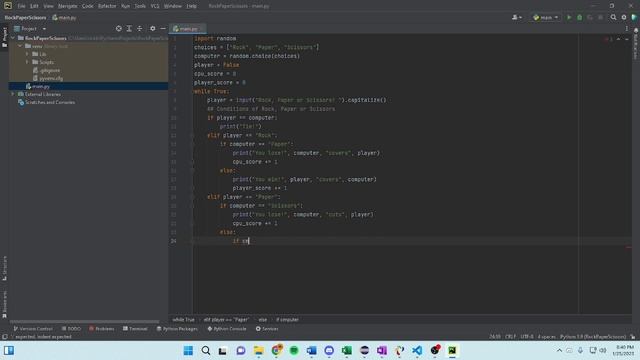Open the Refactor menu

coord(107,6)
